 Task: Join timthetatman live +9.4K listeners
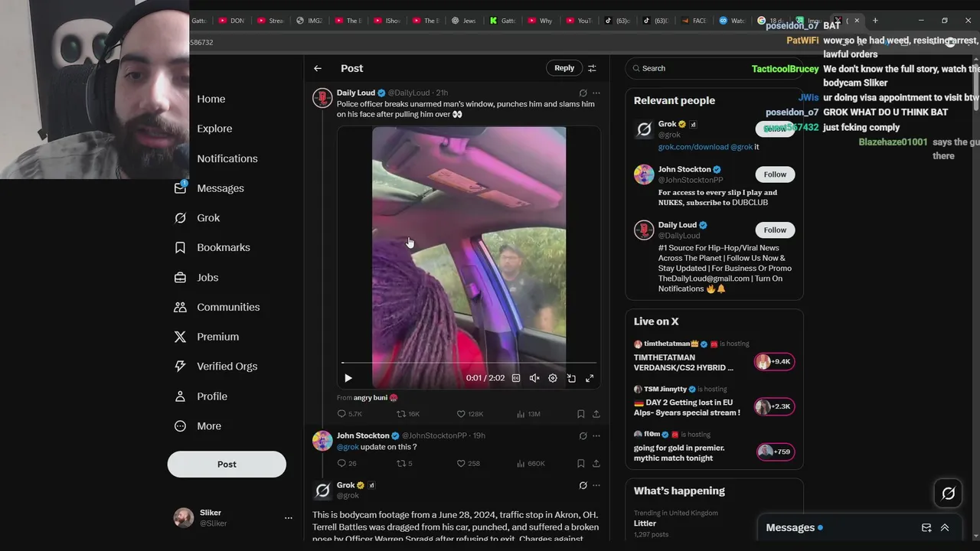click(774, 361)
